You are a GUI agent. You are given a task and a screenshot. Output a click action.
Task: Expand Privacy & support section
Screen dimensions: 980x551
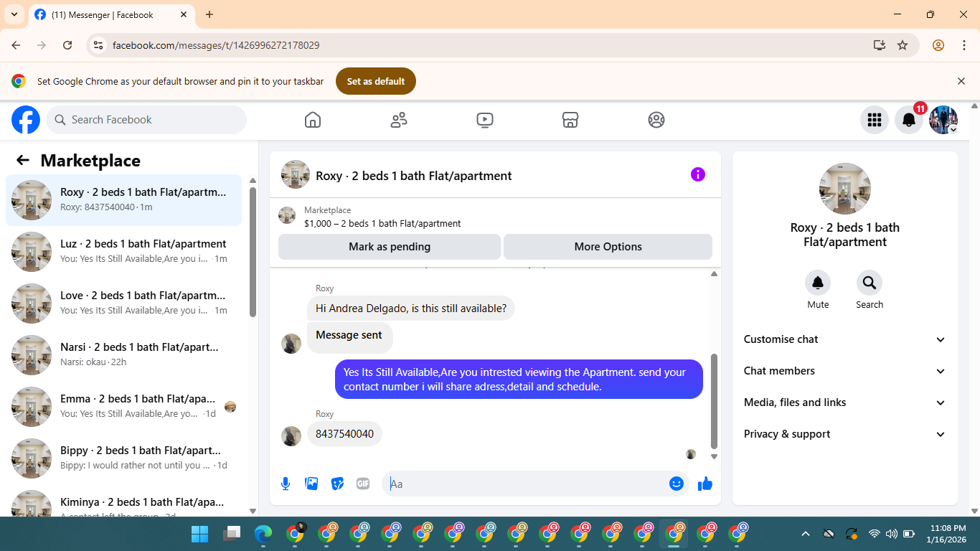845,434
